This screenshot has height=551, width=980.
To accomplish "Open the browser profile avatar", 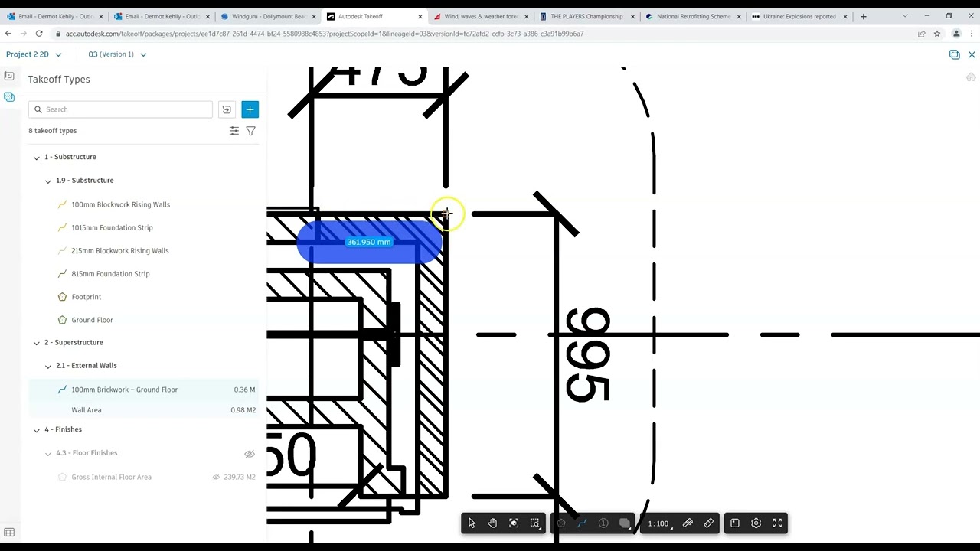I will click(x=956, y=34).
